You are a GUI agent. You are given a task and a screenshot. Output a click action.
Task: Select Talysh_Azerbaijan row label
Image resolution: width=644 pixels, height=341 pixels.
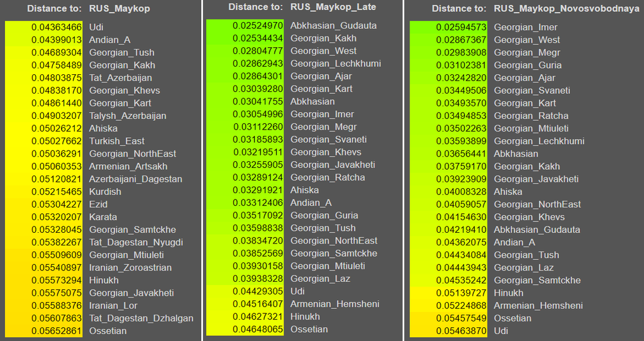128,116
